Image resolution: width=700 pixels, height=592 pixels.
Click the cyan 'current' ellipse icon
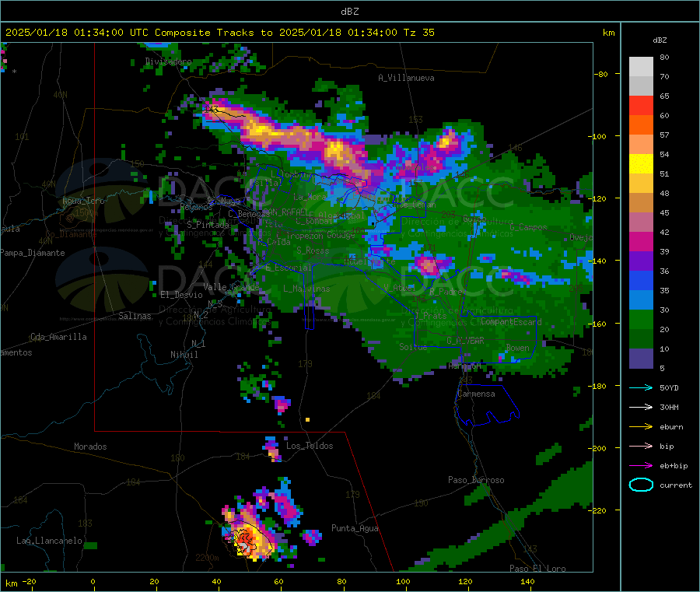[641, 485]
